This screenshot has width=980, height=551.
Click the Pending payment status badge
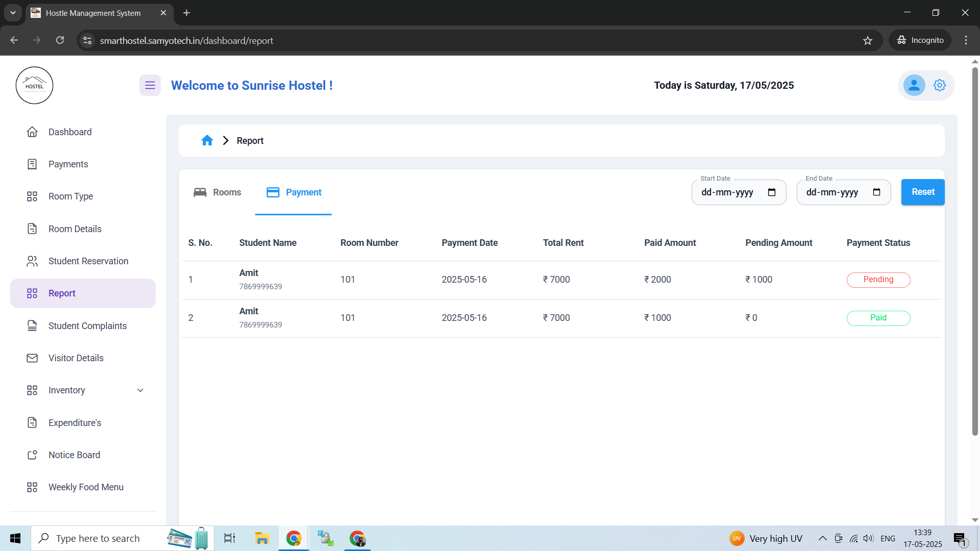[x=878, y=280]
